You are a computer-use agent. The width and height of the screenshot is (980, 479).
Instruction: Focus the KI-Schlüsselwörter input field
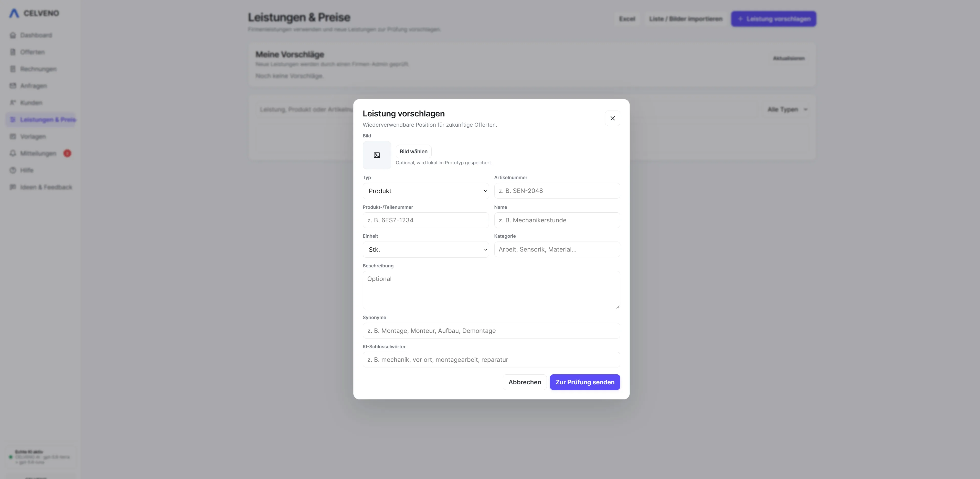tap(491, 360)
